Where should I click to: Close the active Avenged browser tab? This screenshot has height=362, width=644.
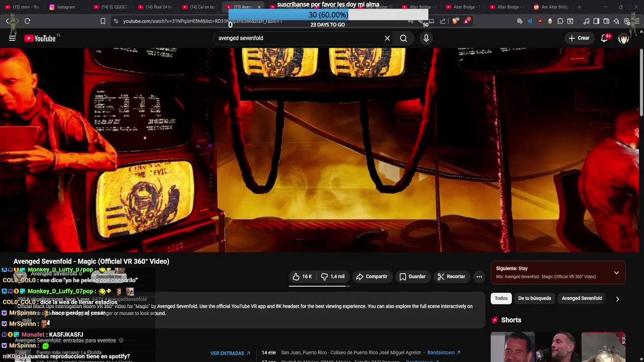coord(259,7)
